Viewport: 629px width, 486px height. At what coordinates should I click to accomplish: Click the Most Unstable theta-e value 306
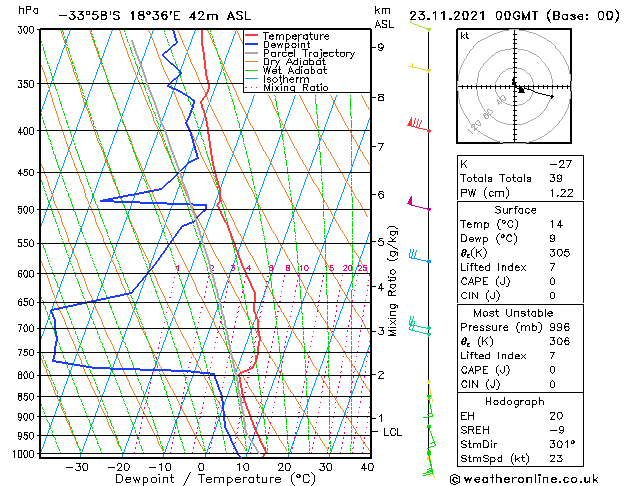(x=560, y=341)
